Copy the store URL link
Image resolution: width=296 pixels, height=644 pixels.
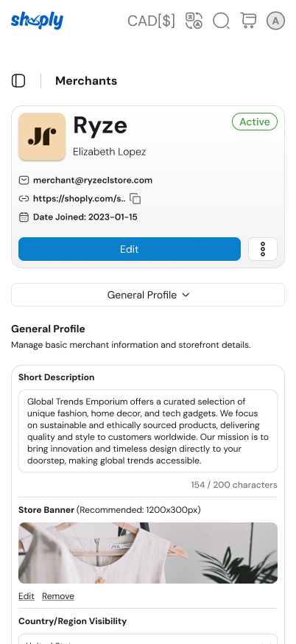pyautogui.click(x=135, y=199)
